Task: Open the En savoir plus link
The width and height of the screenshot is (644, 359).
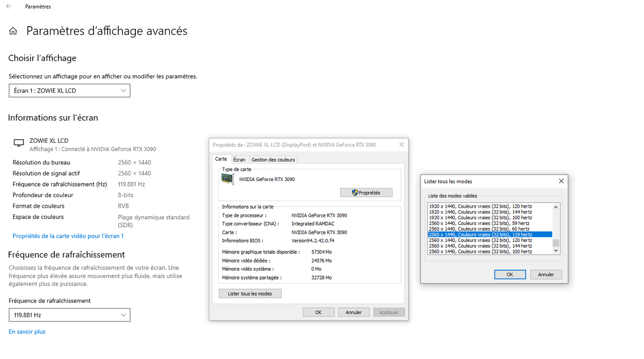Action: (x=27, y=331)
